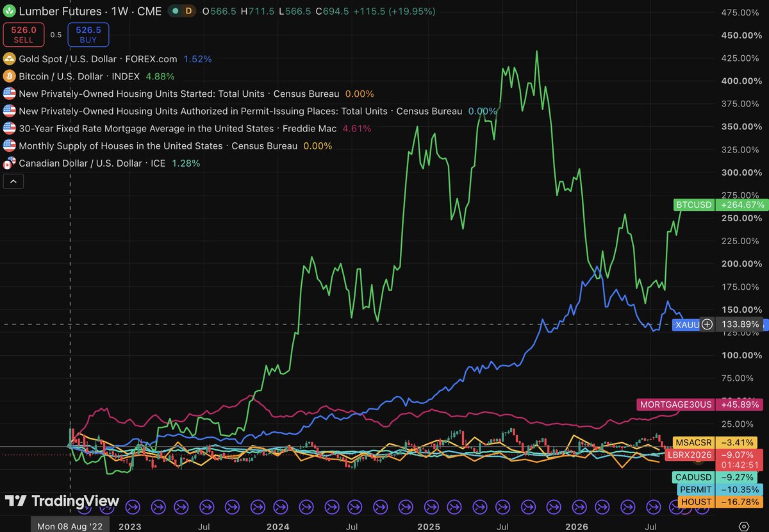Screen dimensions: 769x532
Task: Click the 2024 label on the time axis
Action: click(x=278, y=526)
